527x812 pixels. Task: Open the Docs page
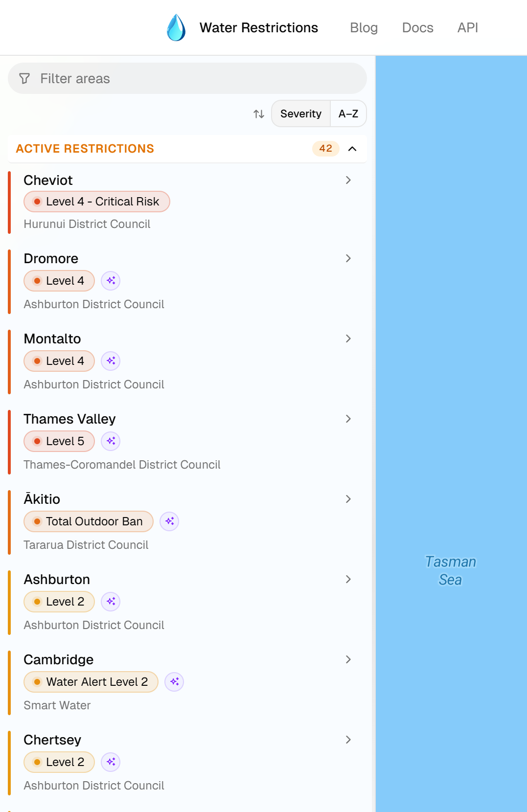coord(417,28)
